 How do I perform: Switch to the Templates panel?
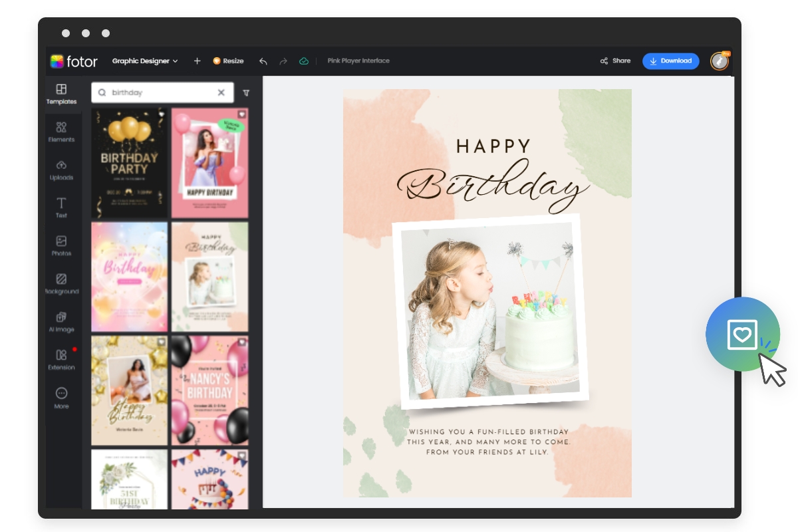[x=63, y=93]
